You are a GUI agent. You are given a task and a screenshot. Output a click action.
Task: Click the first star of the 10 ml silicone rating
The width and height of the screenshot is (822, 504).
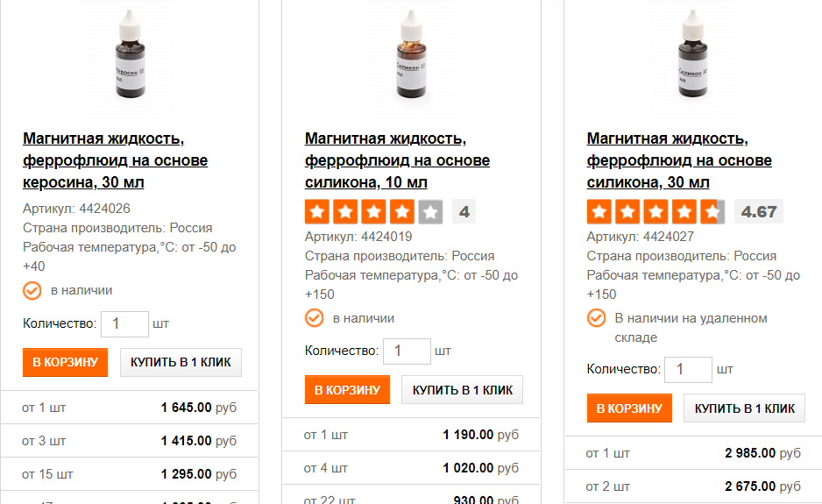point(316,212)
